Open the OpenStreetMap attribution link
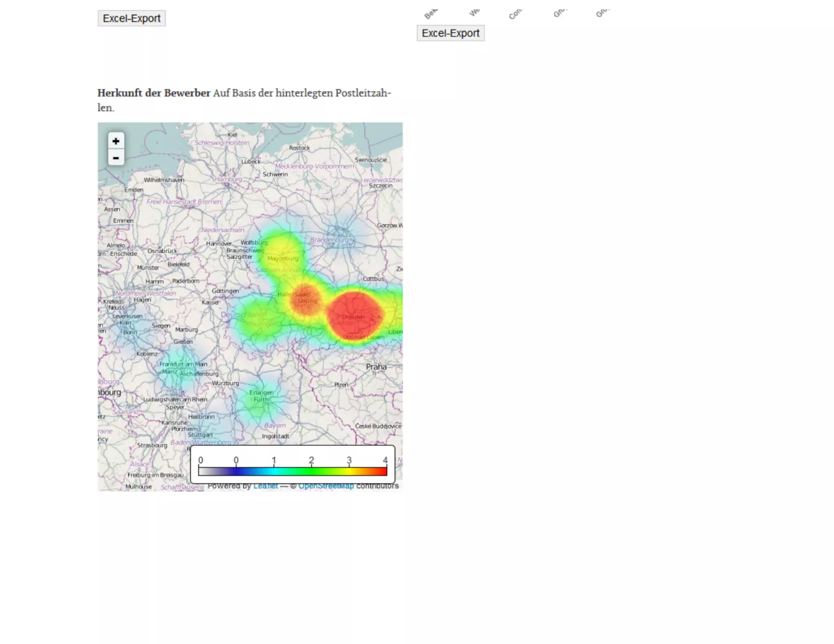834x644 pixels. (x=326, y=486)
